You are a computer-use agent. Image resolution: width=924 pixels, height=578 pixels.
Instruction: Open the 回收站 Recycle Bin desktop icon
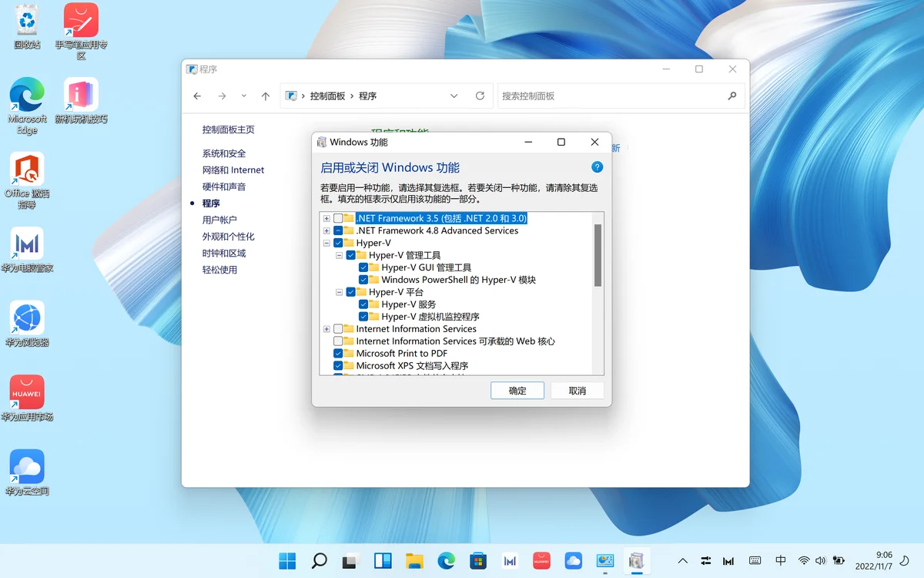27,27
